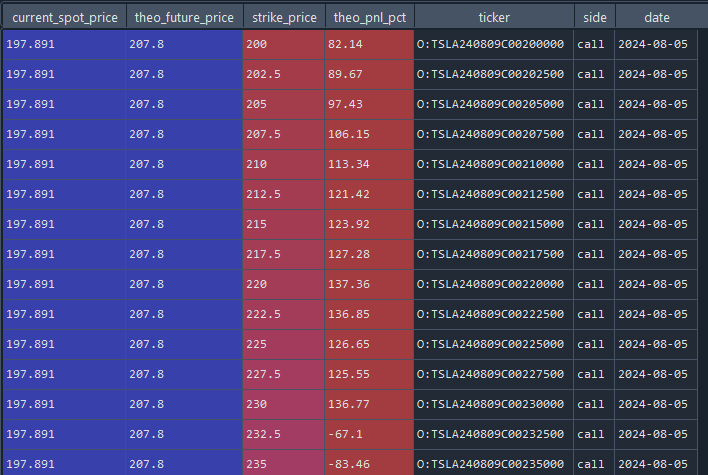The height and width of the screenshot is (475, 708).
Task: Click theo_pnl_pct value 126.65
Action: pyautogui.click(x=369, y=345)
